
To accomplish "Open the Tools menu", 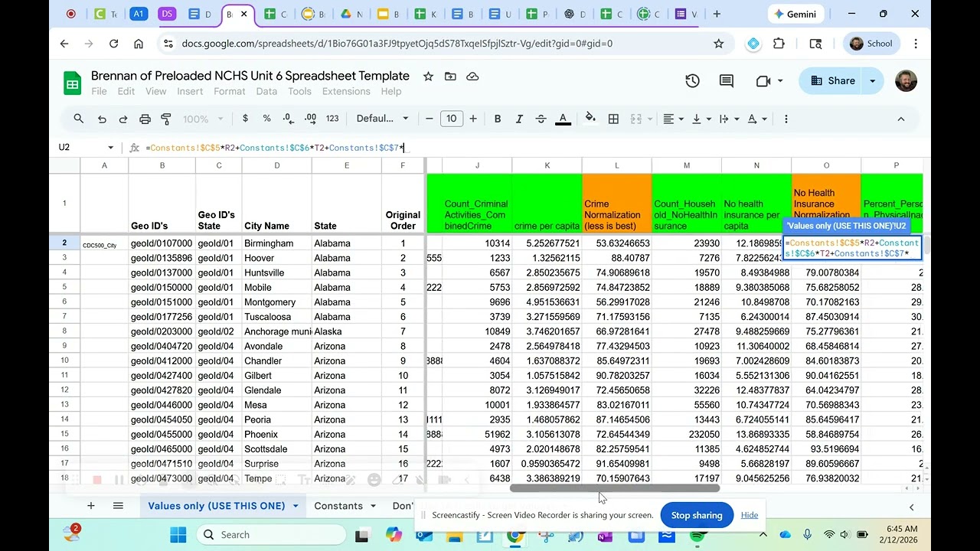I will [x=299, y=91].
